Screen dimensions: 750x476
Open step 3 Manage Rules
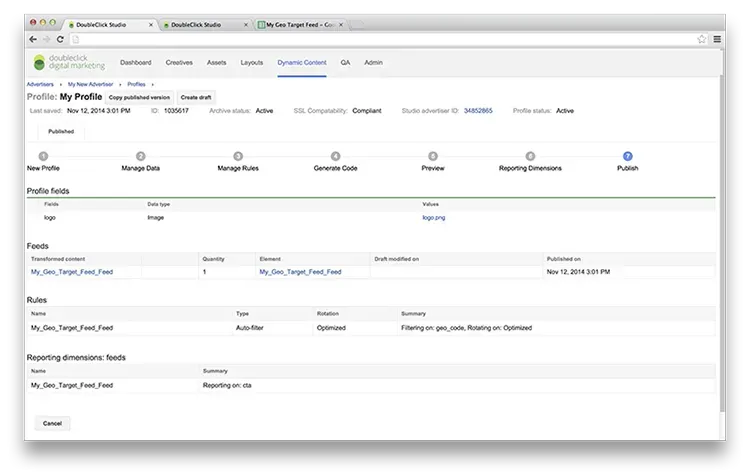point(238,157)
